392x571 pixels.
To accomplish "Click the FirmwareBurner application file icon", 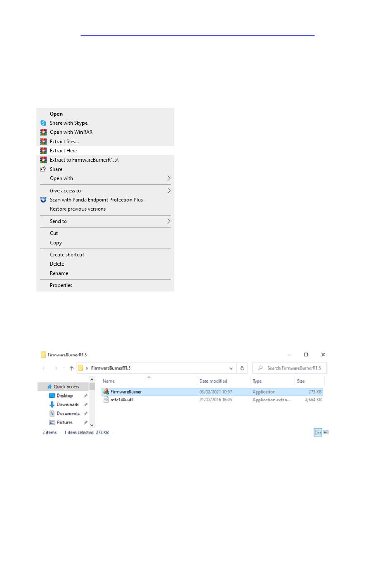I will click(106, 391).
